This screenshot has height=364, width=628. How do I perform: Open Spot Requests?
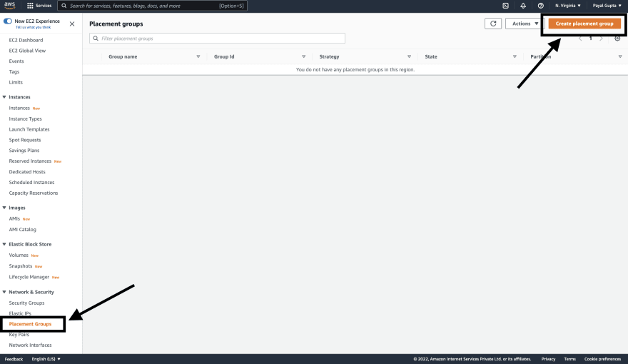[x=25, y=140]
